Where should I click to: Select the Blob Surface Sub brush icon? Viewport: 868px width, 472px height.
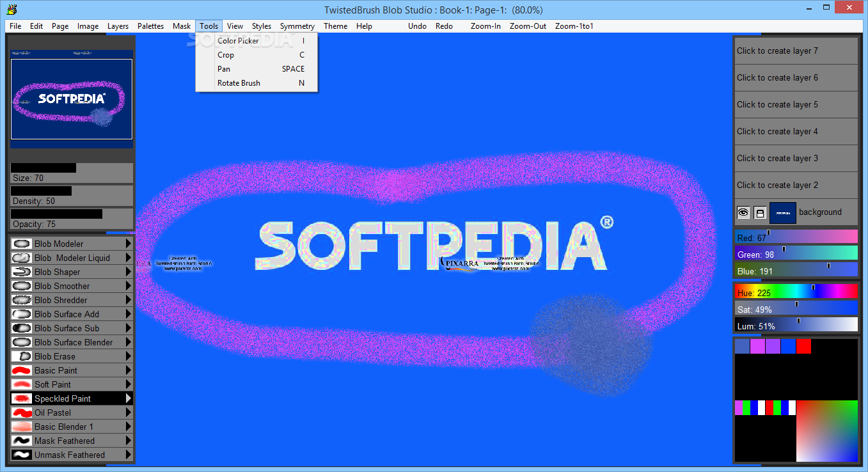[x=22, y=328]
